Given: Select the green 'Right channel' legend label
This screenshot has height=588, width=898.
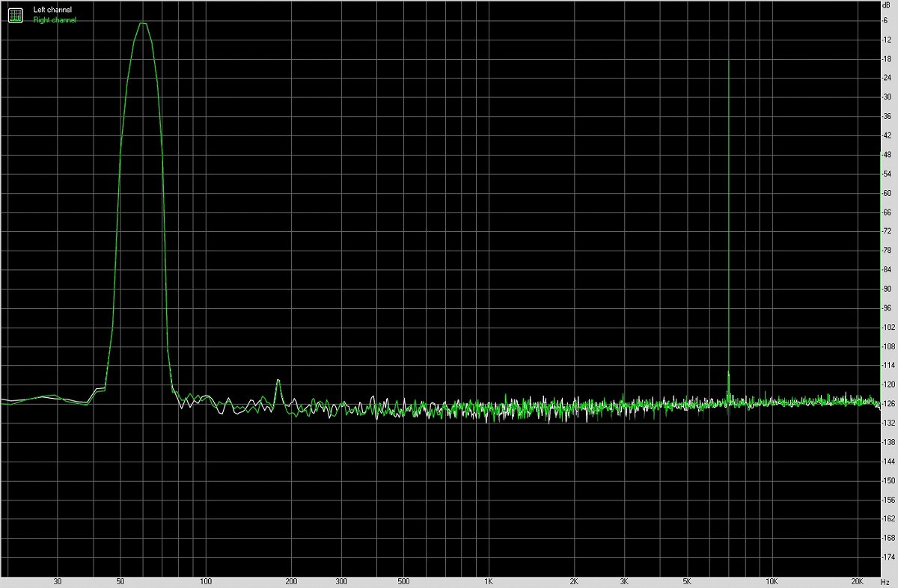Looking at the screenshot, I should [x=55, y=20].
